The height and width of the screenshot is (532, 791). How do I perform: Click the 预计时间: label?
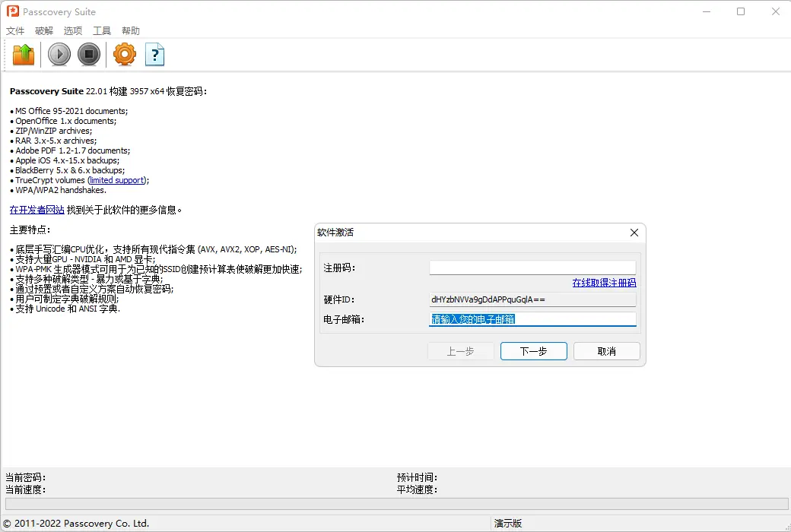click(417, 477)
